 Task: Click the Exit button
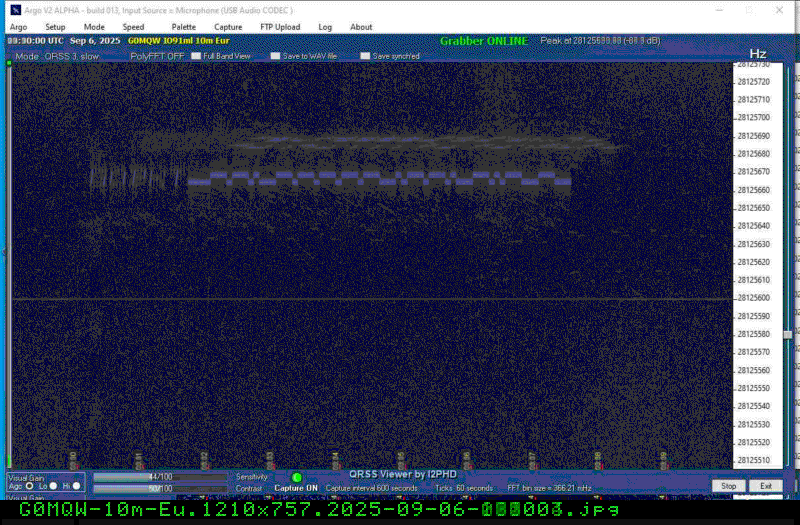coord(766,486)
